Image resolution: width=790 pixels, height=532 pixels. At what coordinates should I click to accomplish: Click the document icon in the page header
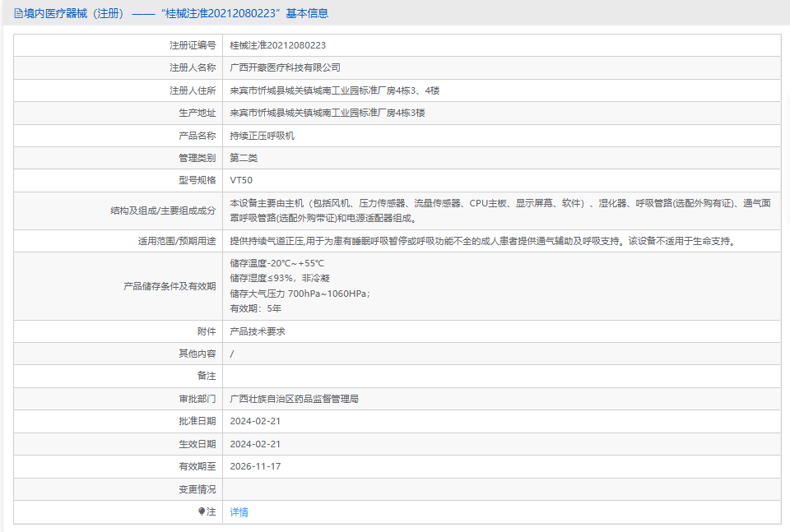click(18, 13)
